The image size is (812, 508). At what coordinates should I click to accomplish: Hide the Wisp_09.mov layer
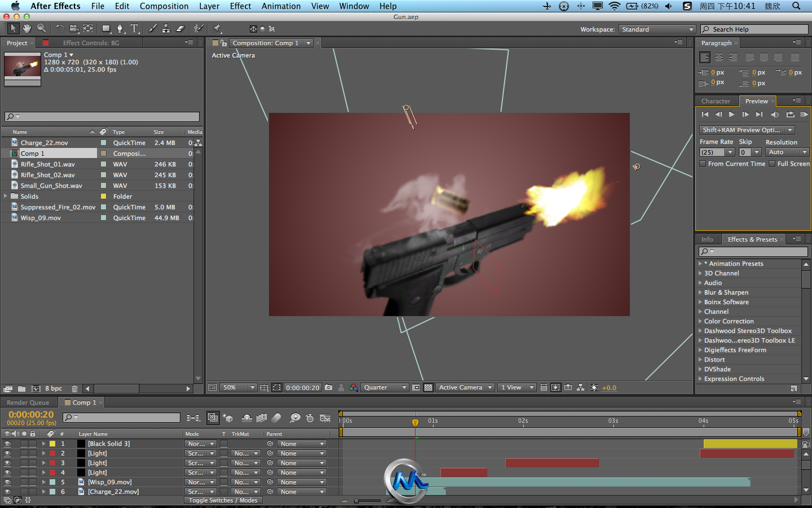click(7, 482)
